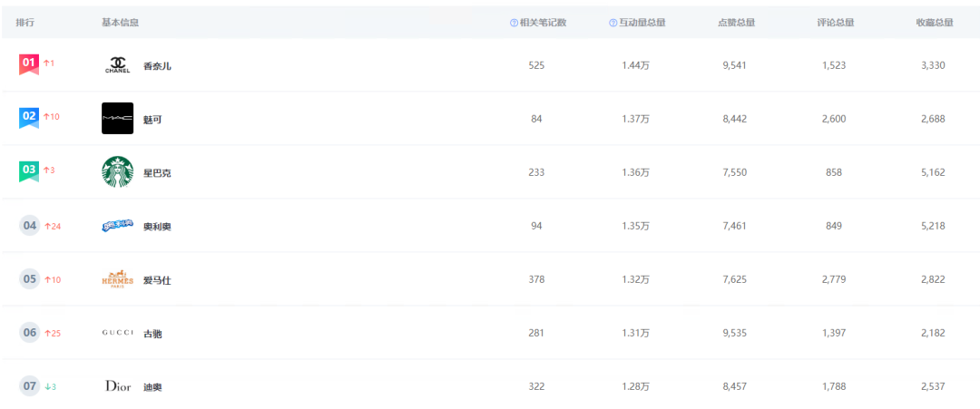Select the likes value 9,541

734,65
